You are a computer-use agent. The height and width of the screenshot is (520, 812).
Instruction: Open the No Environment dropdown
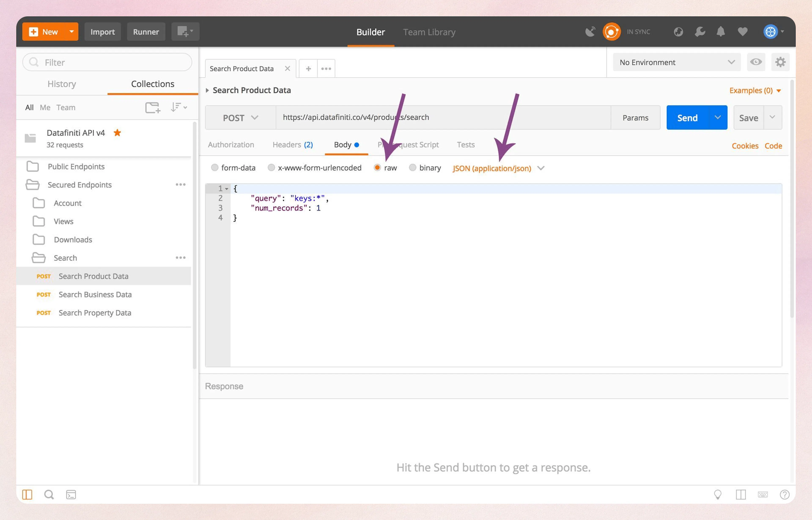pos(676,62)
